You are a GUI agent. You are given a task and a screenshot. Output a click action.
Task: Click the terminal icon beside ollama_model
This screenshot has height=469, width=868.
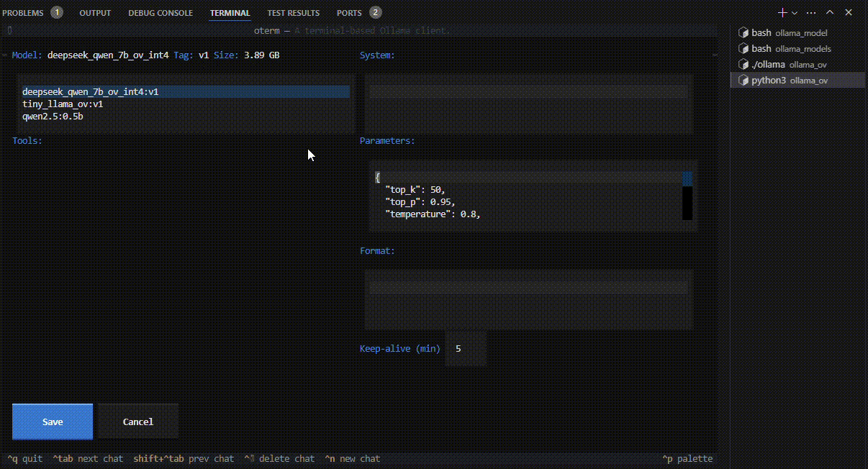click(744, 33)
